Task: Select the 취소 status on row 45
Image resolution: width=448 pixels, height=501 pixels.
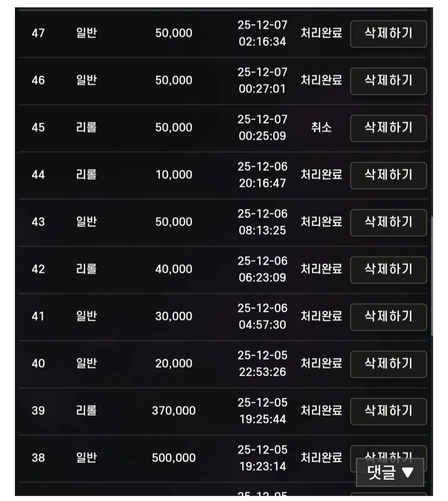Action: tap(321, 127)
